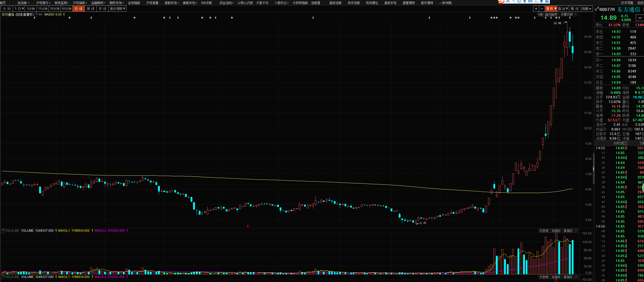The height and width of the screenshot is (282, 644).
Task: Open 选股器 stock screener menu item
Action: point(316,3)
